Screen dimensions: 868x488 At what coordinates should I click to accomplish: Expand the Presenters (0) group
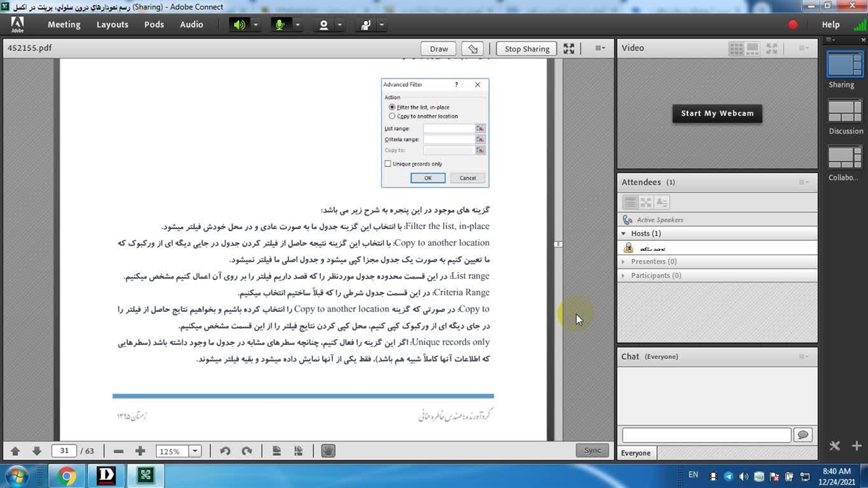coord(624,262)
